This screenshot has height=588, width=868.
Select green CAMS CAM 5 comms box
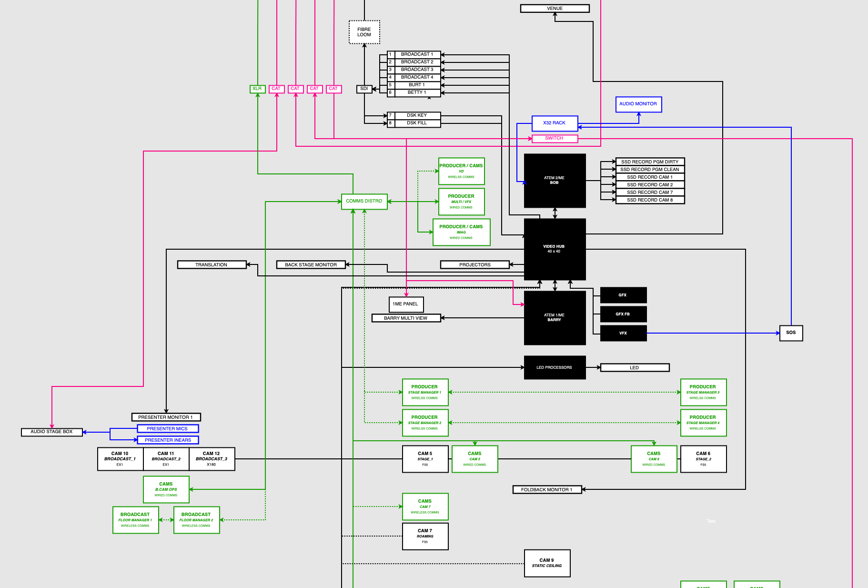click(474, 459)
